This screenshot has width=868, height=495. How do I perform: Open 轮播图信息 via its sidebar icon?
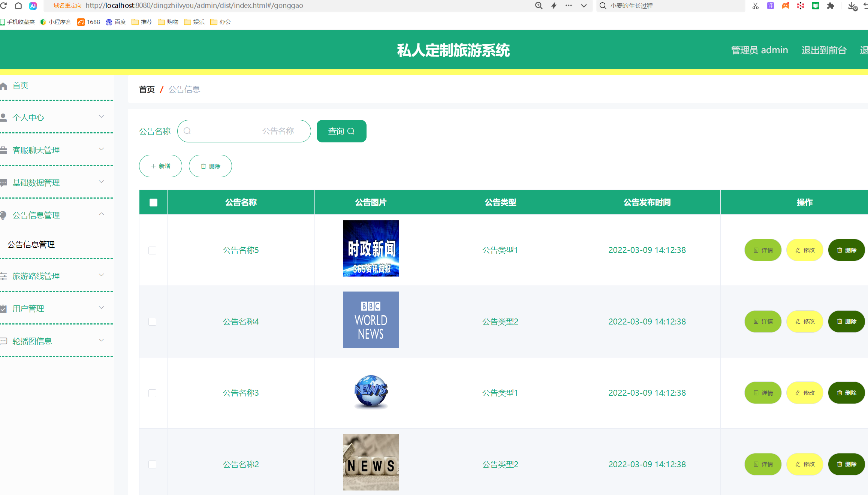[4, 341]
